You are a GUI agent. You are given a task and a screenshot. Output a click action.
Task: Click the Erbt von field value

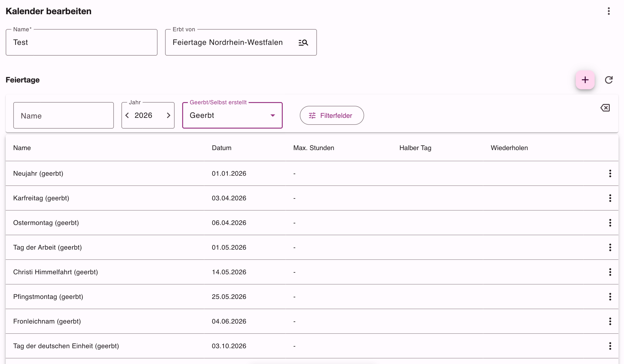click(x=228, y=43)
